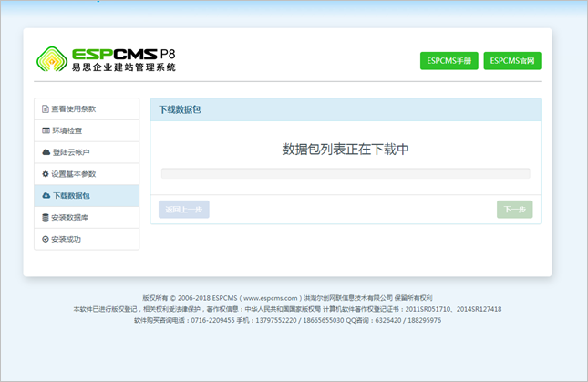Select the 查看使用条款 step
Image resolution: width=588 pixels, height=382 pixels.
click(x=87, y=109)
